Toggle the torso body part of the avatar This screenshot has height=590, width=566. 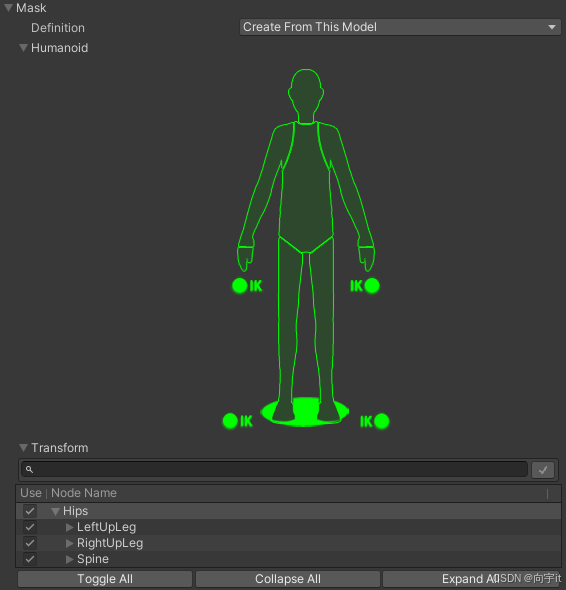tap(306, 188)
